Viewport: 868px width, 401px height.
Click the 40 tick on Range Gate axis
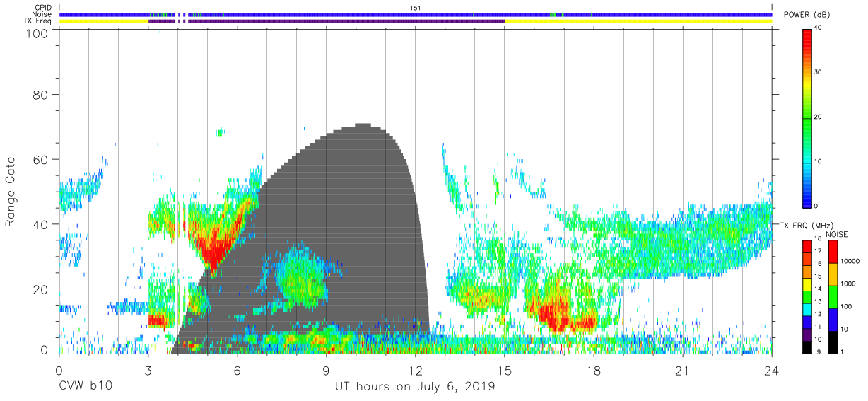(42, 225)
